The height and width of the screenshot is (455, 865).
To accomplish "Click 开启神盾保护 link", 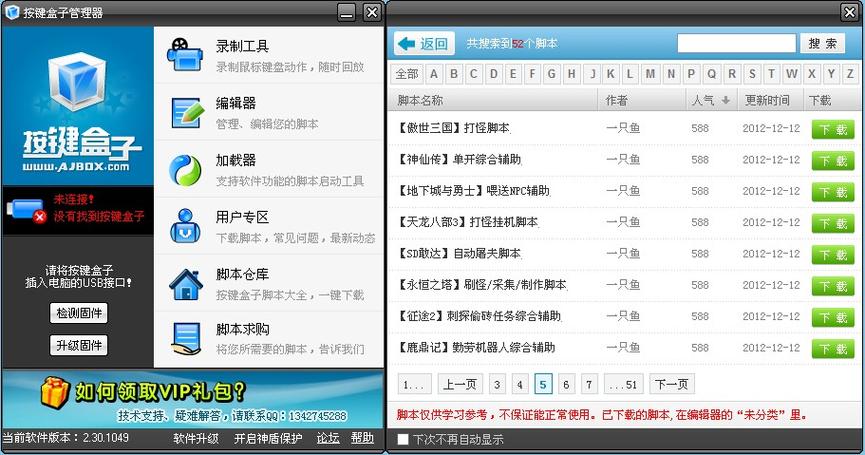I will [x=268, y=439].
